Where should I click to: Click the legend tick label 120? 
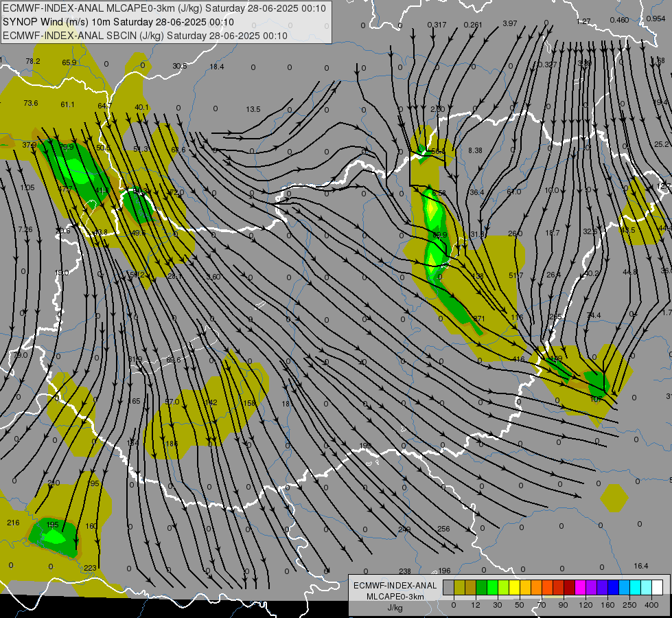586,605
